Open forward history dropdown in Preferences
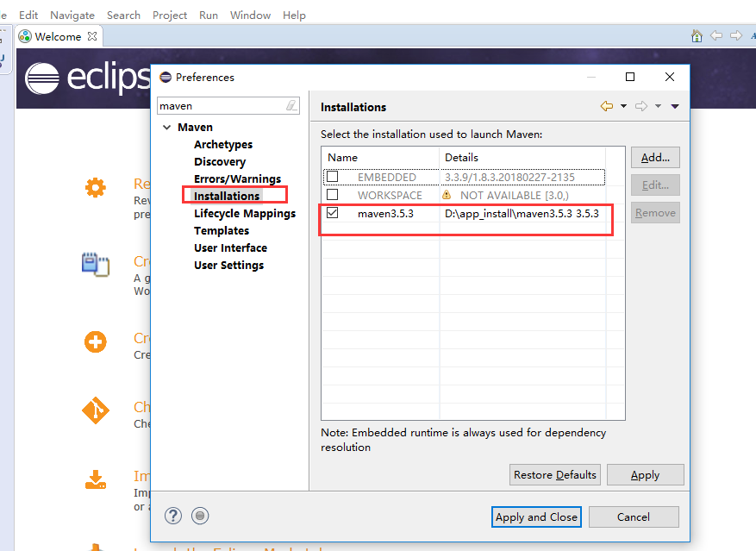This screenshot has height=551, width=756. click(658, 106)
